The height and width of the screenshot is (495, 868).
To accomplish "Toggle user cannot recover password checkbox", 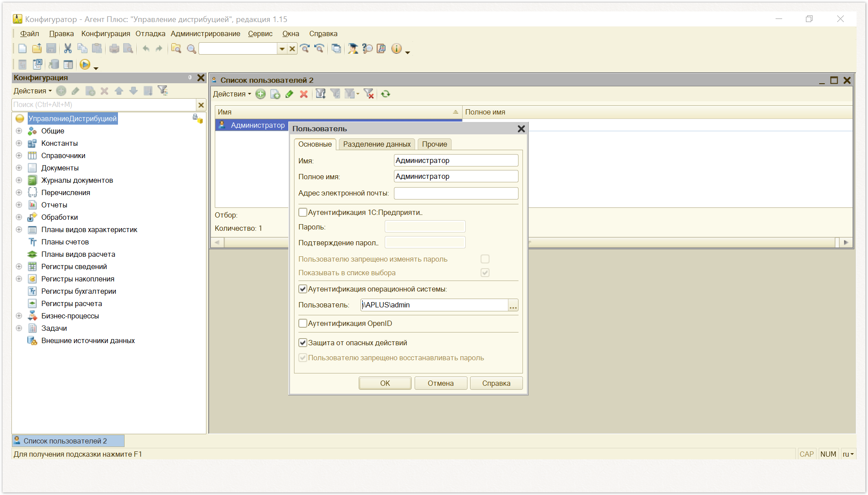I will click(303, 358).
